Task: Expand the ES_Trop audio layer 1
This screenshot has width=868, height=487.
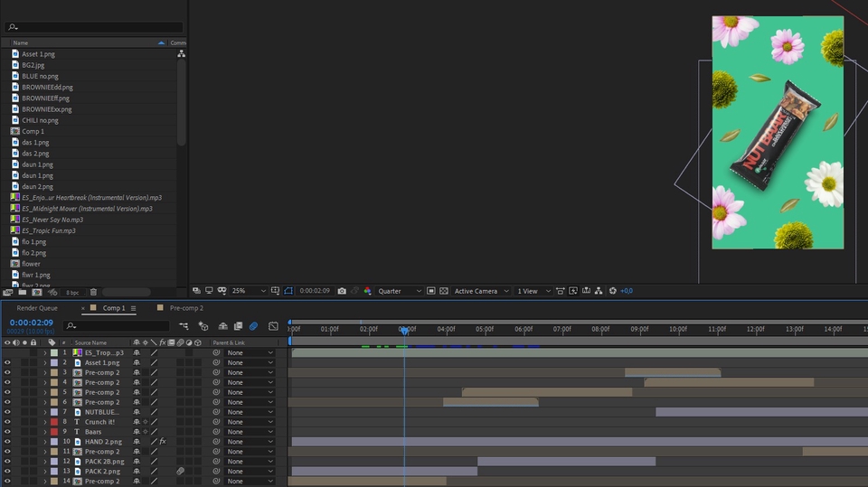Action: pos(45,352)
